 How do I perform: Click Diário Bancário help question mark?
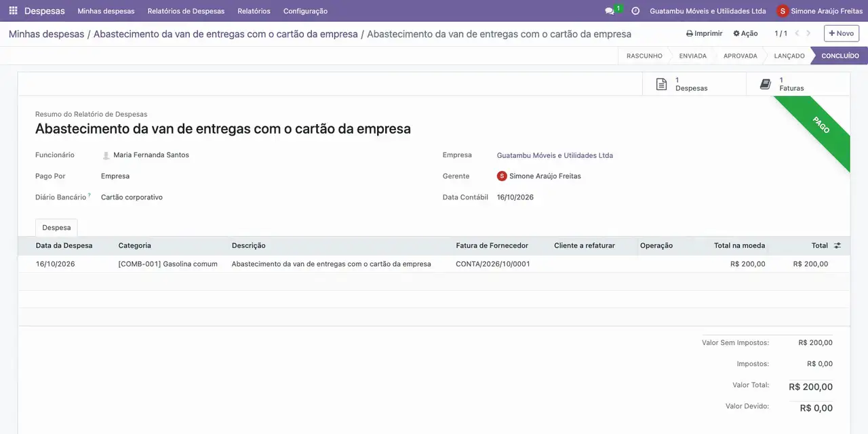tap(90, 195)
